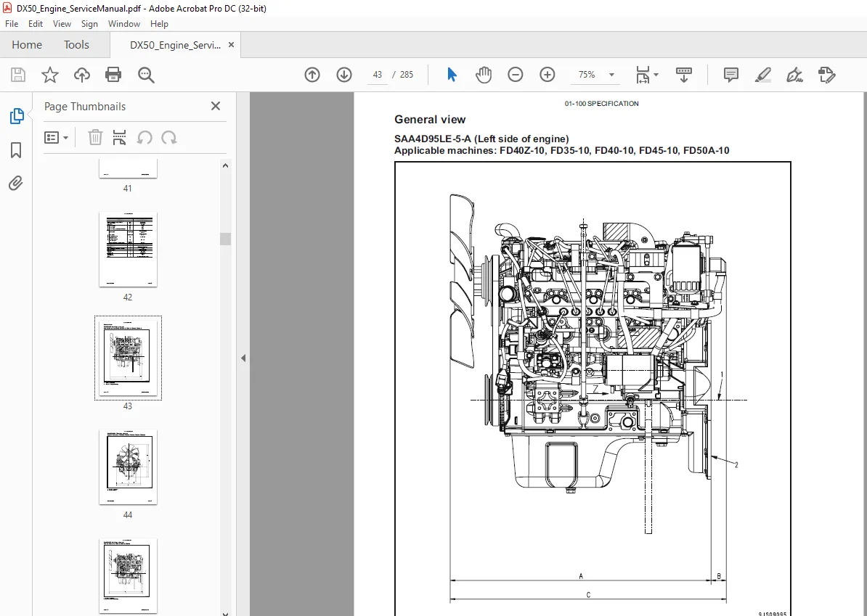Delete pages with trash icon
The image size is (867, 616).
95,137
